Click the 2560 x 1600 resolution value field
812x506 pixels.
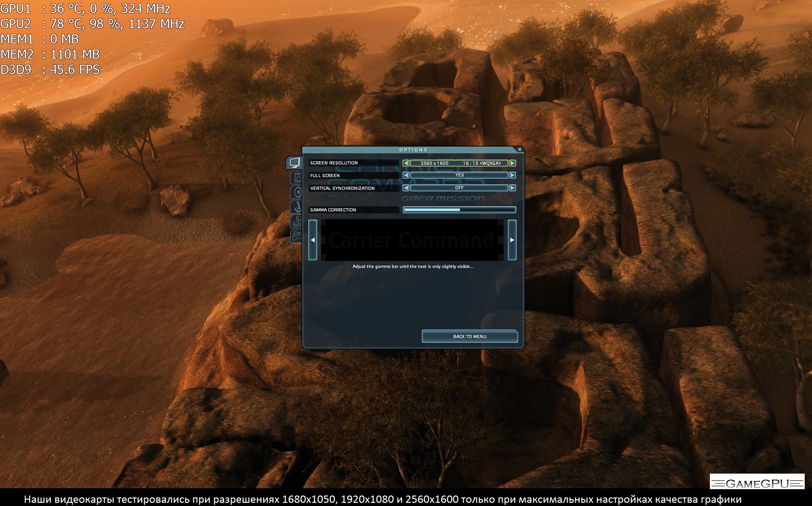(x=459, y=163)
